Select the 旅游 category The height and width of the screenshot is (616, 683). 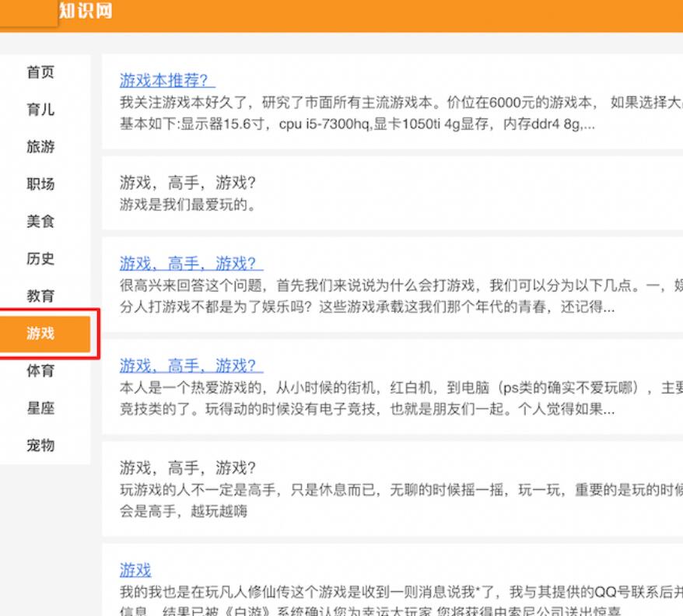tap(41, 147)
